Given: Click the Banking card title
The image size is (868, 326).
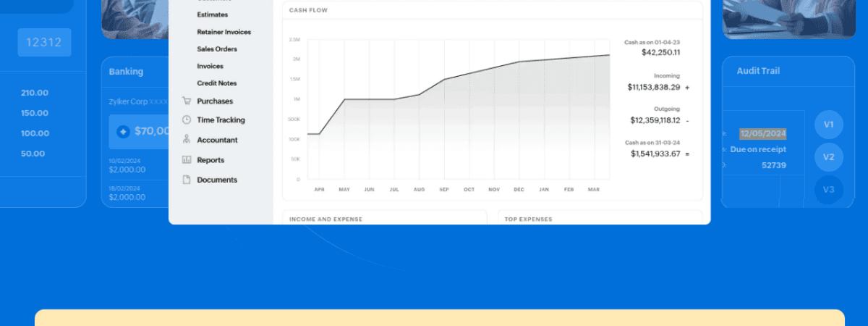Looking at the screenshot, I should point(126,72).
